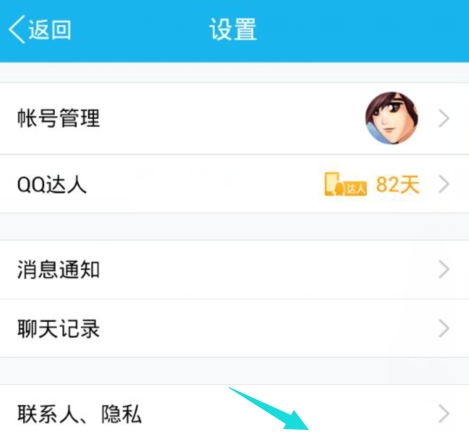This screenshot has width=469, height=433.
Task: Open 聊天记录 chat history label
Action: pyautogui.click(x=59, y=328)
